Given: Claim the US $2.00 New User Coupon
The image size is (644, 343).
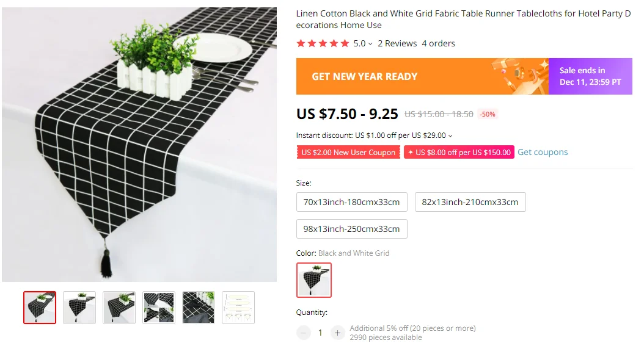Looking at the screenshot, I should [x=348, y=152].
